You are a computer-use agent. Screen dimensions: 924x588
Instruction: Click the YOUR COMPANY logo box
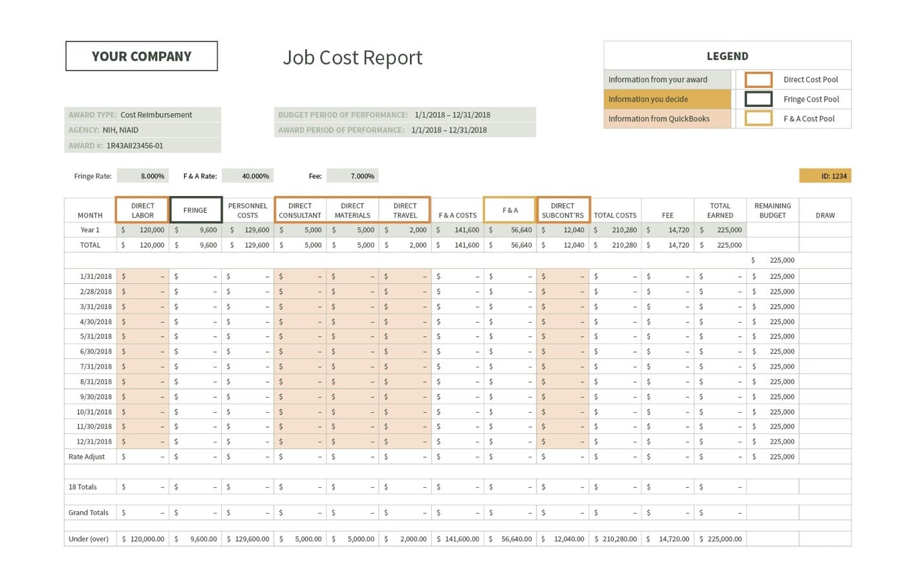click(x=141, y=56)
